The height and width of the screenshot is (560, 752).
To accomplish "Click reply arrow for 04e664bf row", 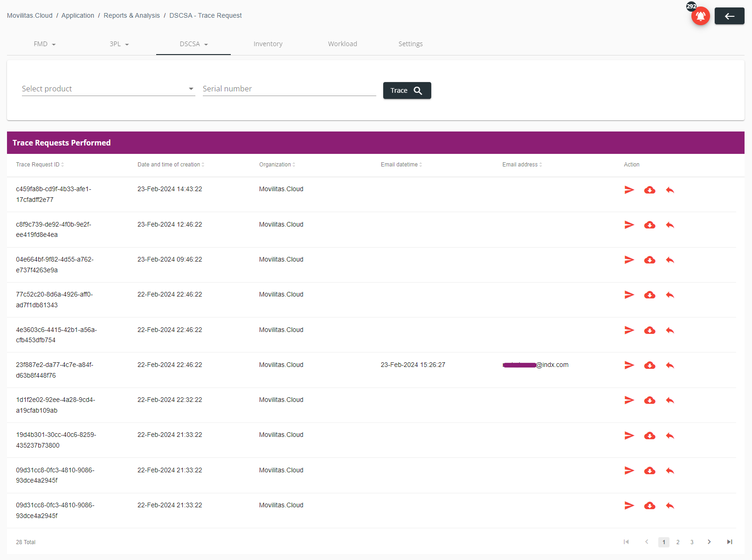I will click(x=670, y=260).
